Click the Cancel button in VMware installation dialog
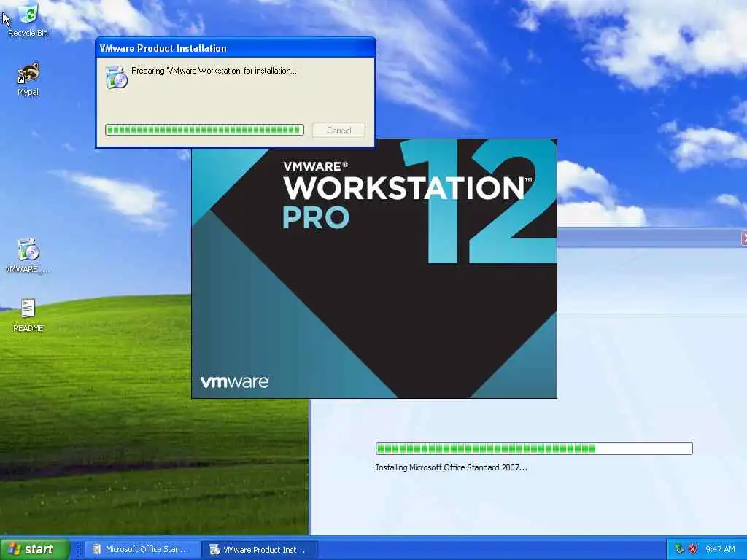Image resolution: width=747 pixels, height=560 pixels. click(338, 130)
